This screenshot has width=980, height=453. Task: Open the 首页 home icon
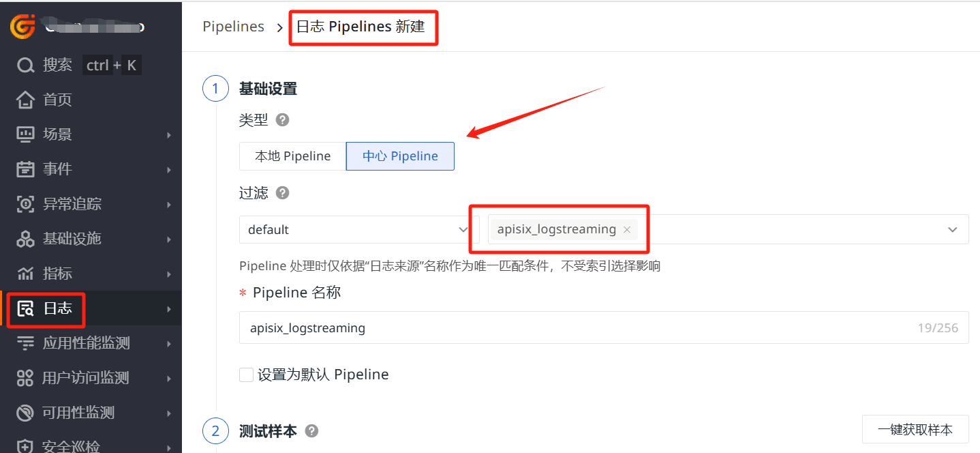[x=25, y=100]
